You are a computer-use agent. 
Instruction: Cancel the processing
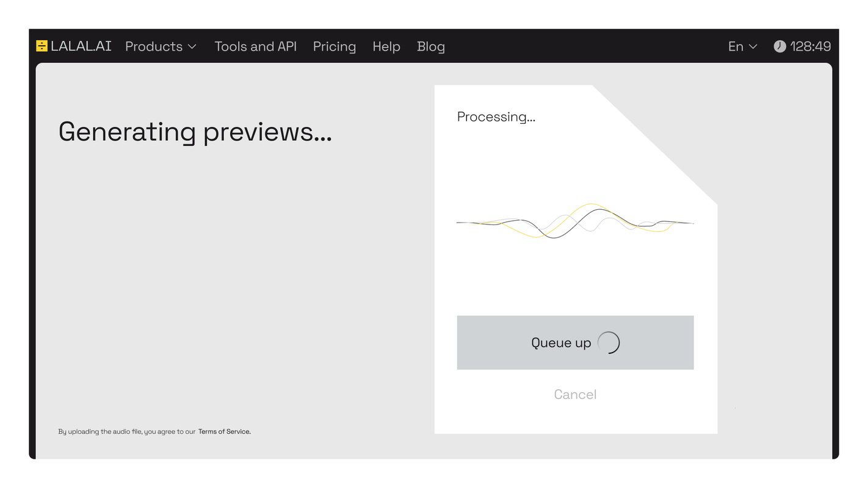tap(575, 395)
